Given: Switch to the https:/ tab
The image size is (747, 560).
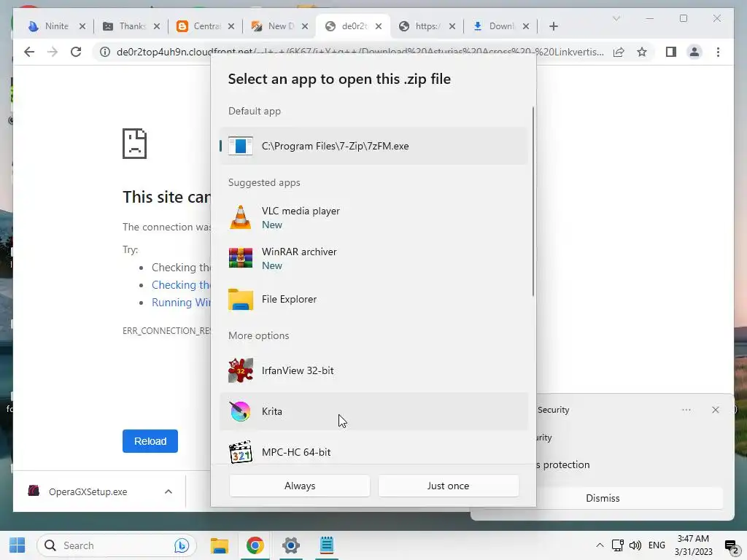Looking at the screenshot, I should (x=427, y=26).
